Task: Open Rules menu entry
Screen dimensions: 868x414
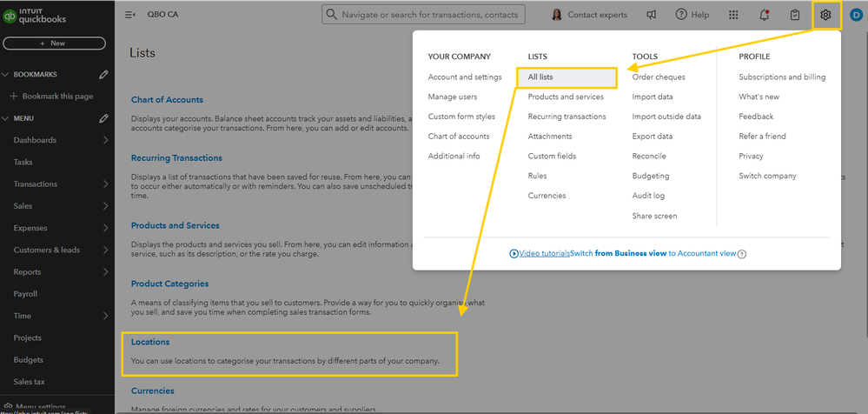Action: click(x=537, y=176)
